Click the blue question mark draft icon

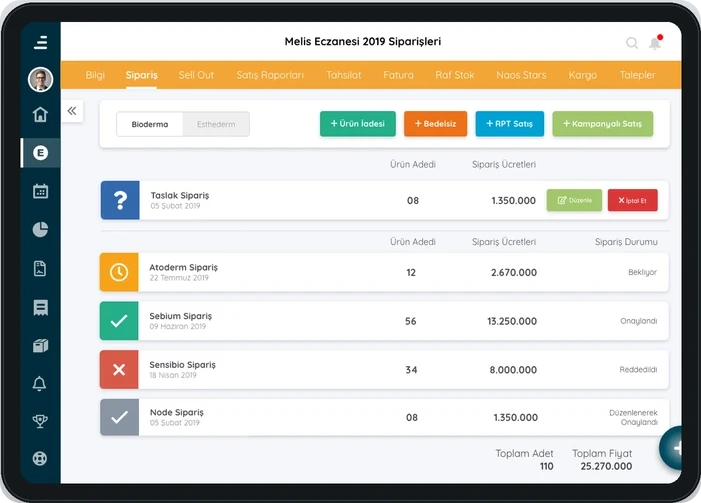pos(120,200)
